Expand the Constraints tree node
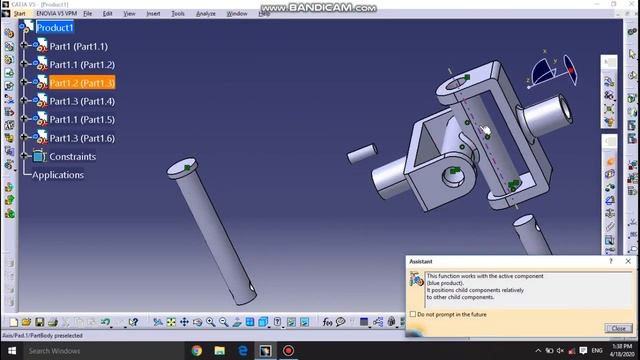Viewport: 640px width, 360px height. click(23, 156)
